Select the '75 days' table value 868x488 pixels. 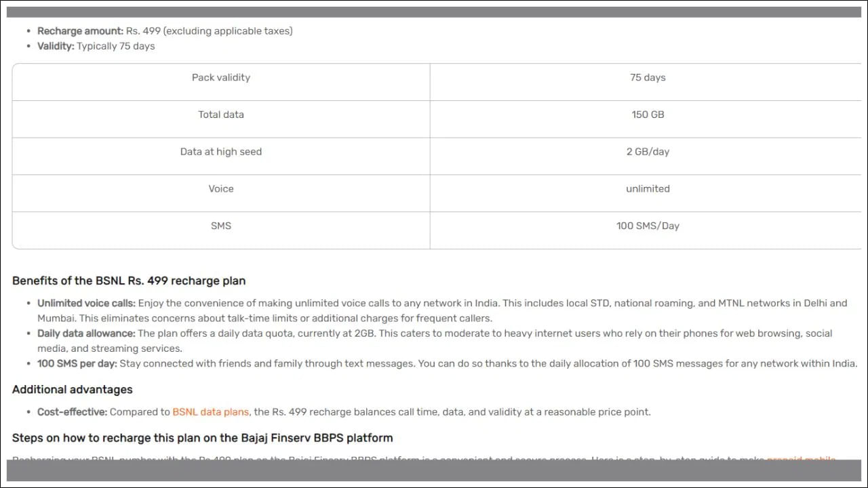coord(648,77)
